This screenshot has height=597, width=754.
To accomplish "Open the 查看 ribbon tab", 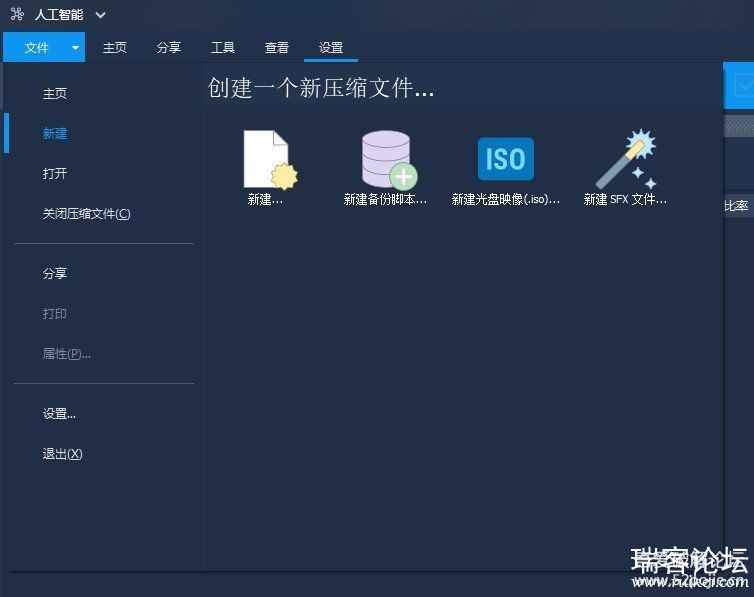I will (x=277, y=47).
